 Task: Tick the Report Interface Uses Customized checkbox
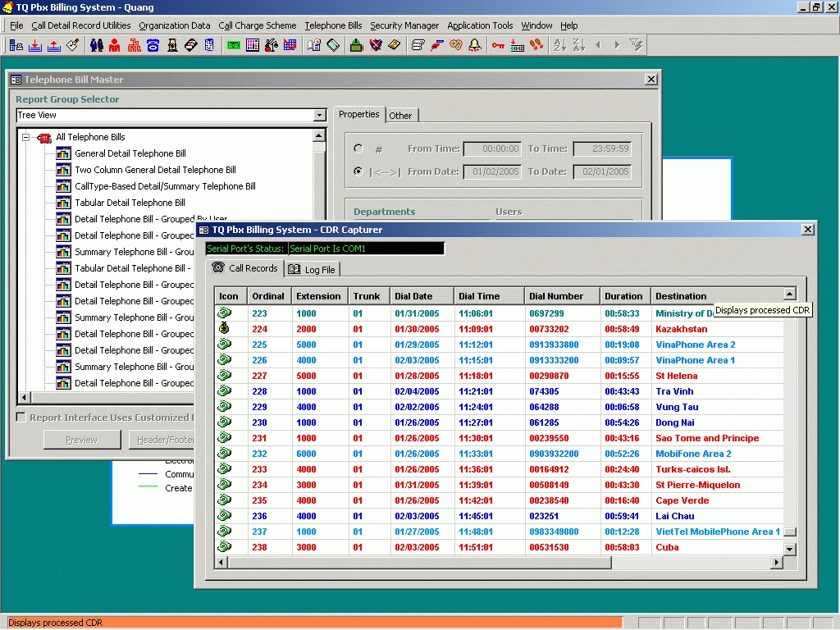[x=21, y=418]
